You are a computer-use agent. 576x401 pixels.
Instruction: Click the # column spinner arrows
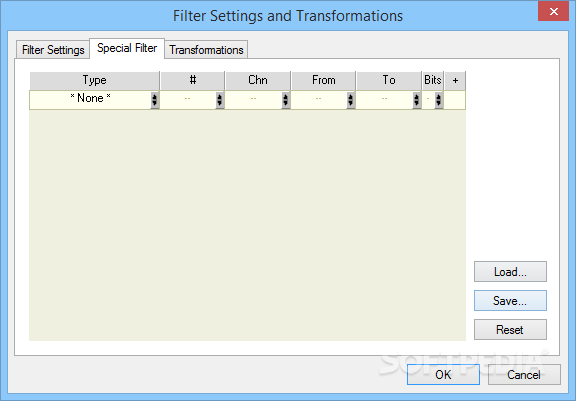220,100
